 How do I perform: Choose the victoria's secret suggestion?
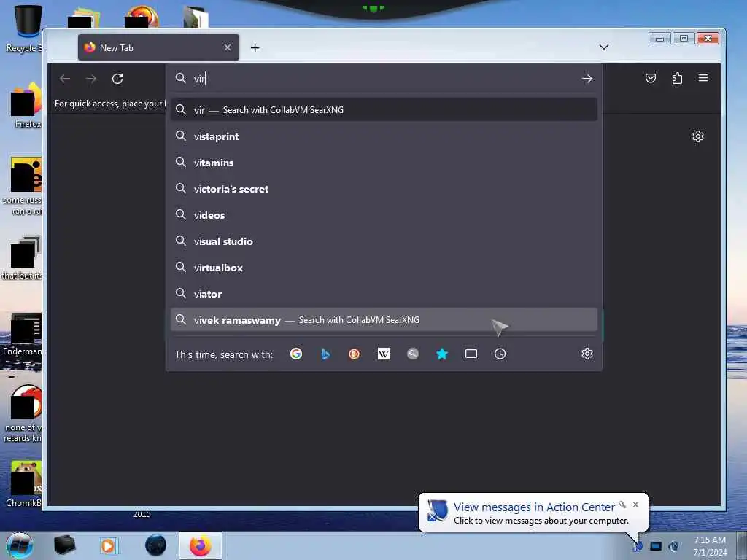click(x=384, y=189)
